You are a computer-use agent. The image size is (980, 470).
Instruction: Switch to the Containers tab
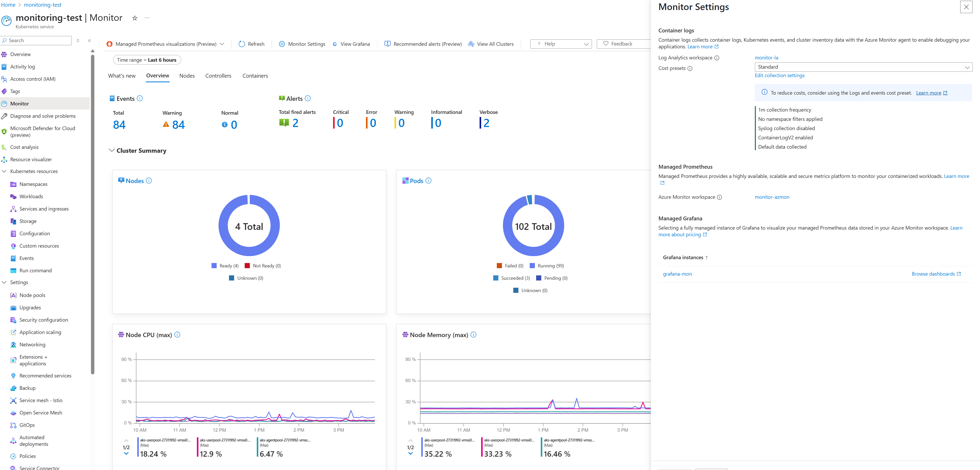(255, 76)
